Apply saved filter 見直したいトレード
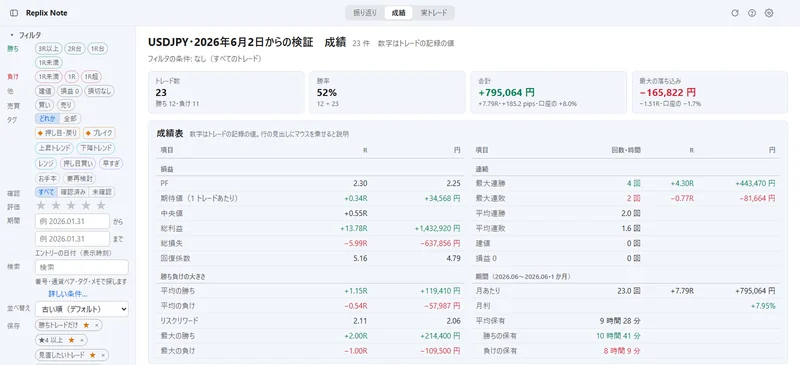Screen dimensions: 800x365 [x=61, y=355]
